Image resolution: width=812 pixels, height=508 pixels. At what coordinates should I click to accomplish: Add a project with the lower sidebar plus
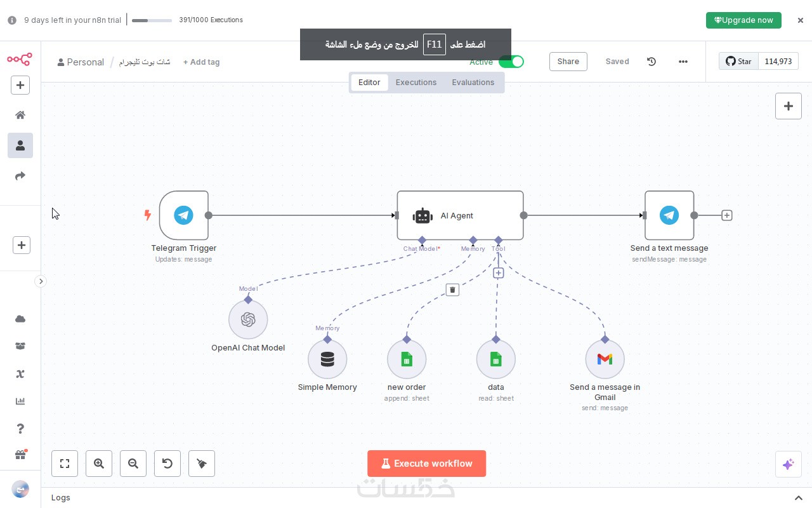point(22,245)
